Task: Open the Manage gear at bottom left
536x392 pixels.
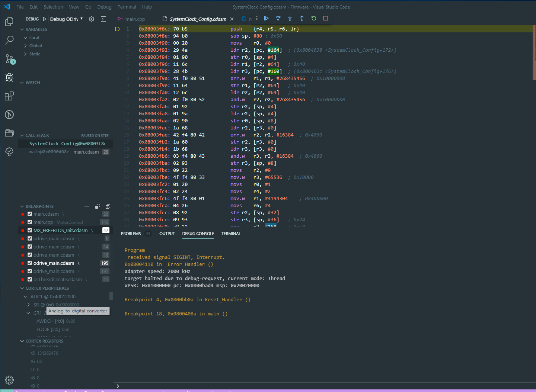Action: pos(9,380)
